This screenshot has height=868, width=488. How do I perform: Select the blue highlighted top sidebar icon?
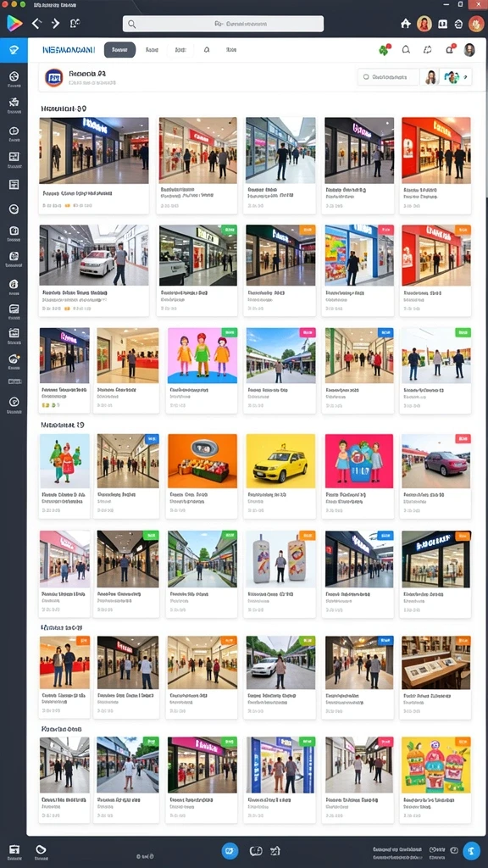point(14,50)
